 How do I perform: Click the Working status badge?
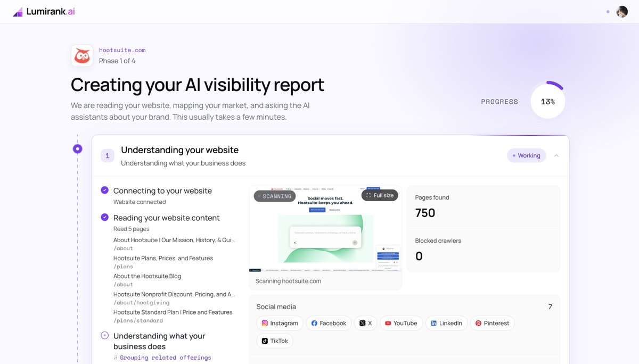pos(526,155)
